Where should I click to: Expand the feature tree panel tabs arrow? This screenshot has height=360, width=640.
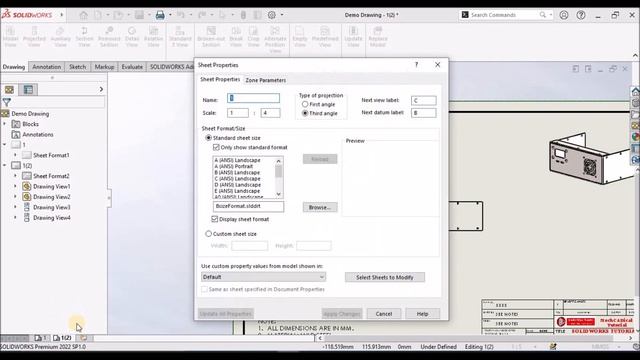click(101, 89)
